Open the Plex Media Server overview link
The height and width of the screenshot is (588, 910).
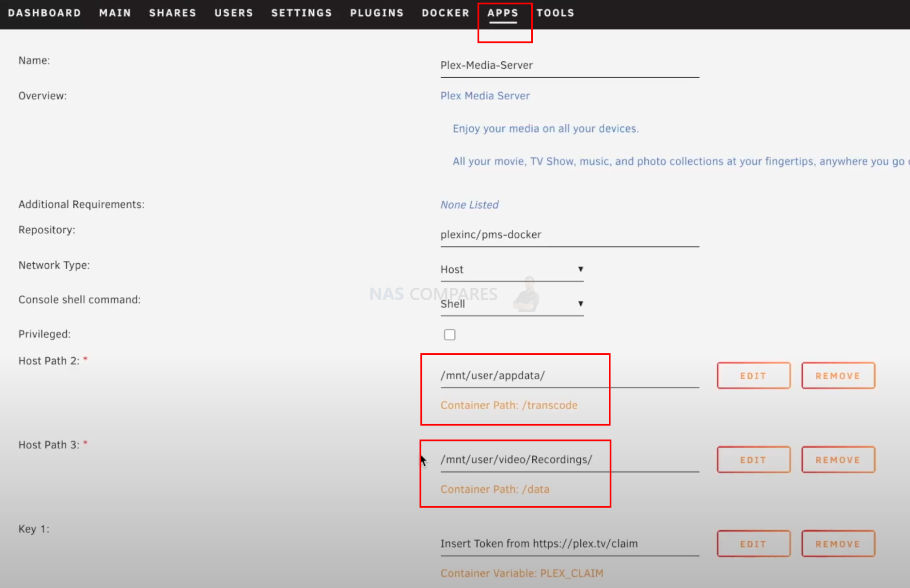(485, 95)
